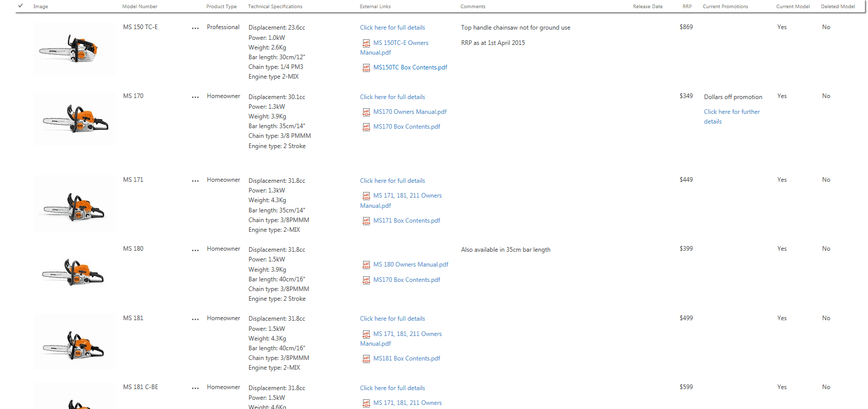The image size is (868, 409).
Task: Click the '$599' RRP value
Action: (686, 387)
